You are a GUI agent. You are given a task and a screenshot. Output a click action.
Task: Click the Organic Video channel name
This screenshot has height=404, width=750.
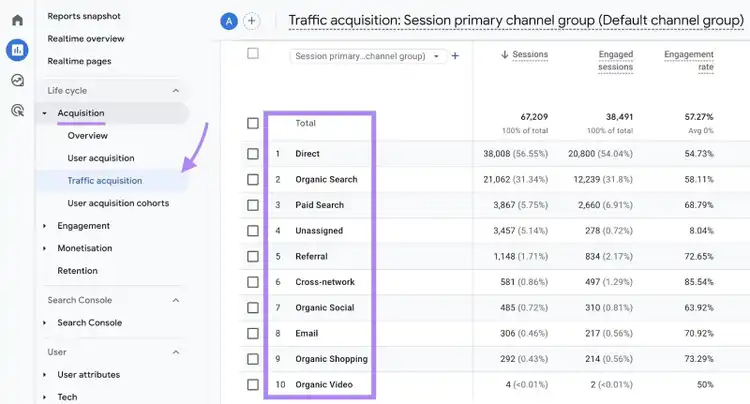tap(324, 384)
